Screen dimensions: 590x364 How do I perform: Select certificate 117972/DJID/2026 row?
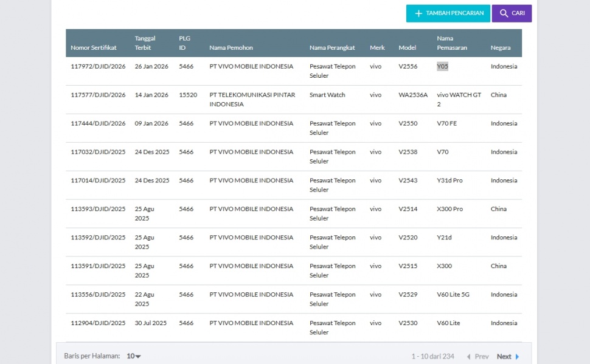pyautogui.click(x=98, y=67)
